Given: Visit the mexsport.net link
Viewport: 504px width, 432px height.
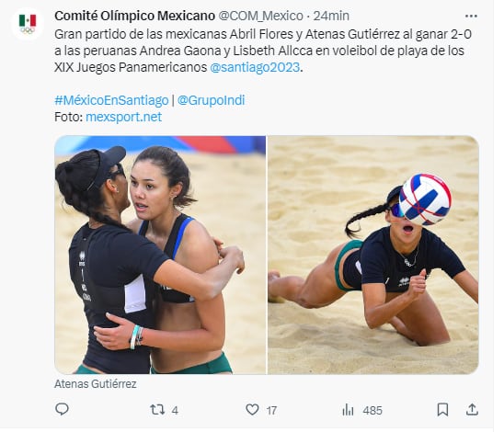Looking at the screenshot, I should pos(124,117).
